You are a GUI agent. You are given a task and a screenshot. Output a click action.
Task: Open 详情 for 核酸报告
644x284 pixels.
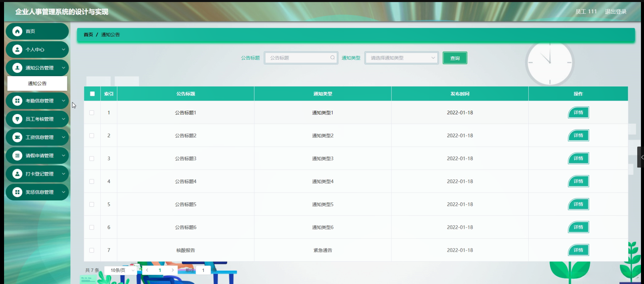[x=578, y=250]
